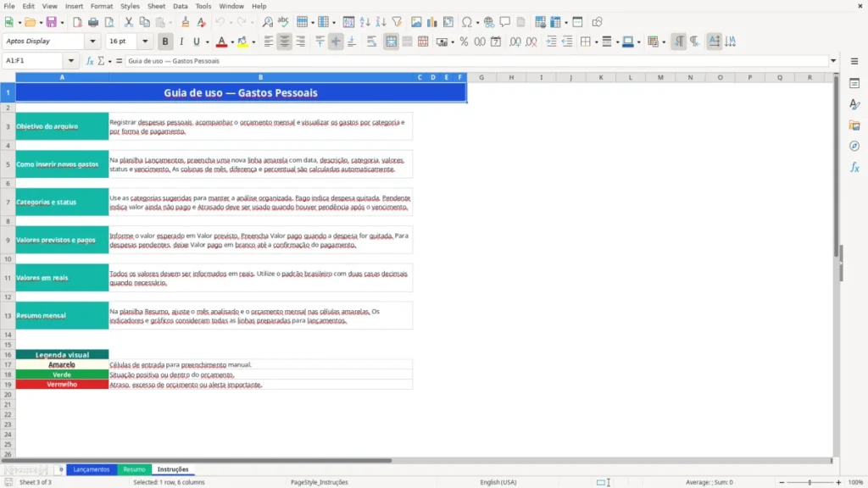The height and width of the screenshot is (488, 868).
Task: Open the sidebar Styles panel icon
Action: point(854,104)
